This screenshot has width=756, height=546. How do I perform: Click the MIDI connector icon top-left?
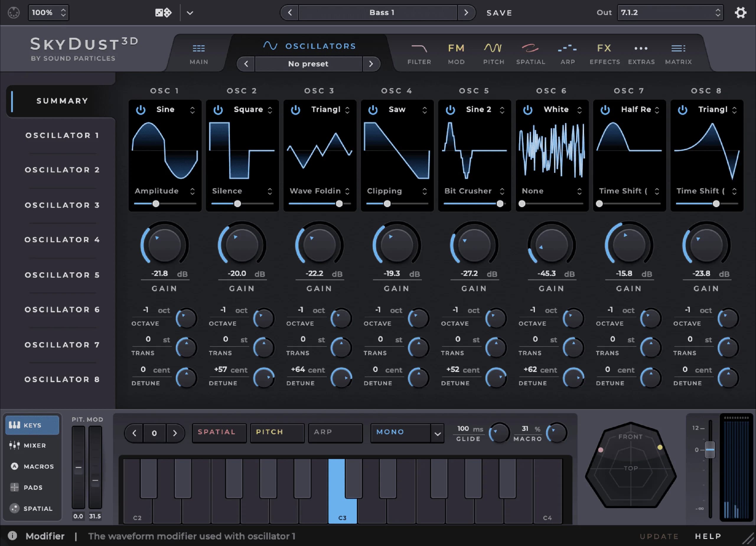pos(14,13)
